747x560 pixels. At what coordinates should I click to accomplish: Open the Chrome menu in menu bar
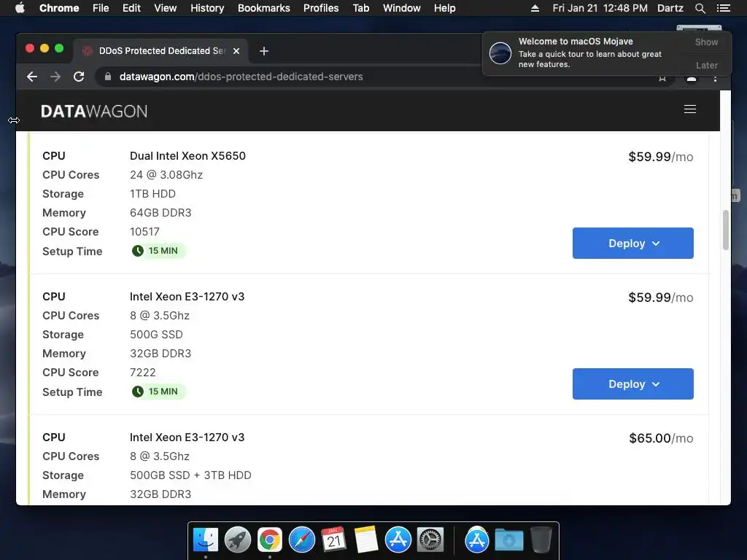[59, 8]
